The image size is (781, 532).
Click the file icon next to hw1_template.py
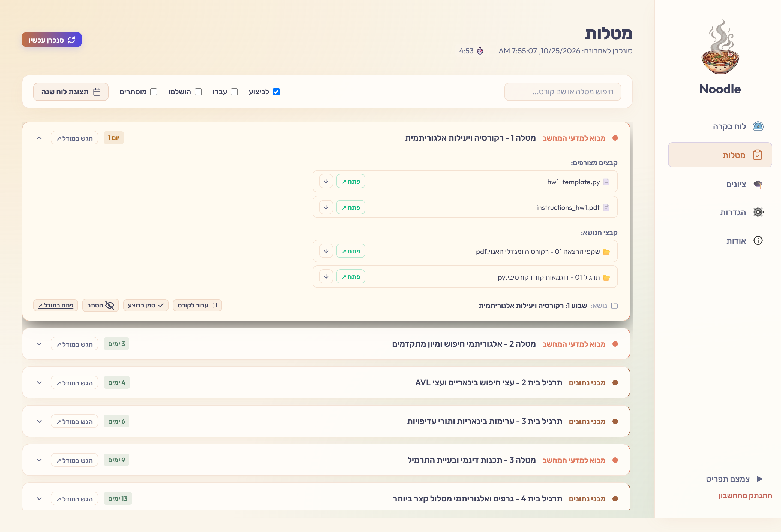[606, 182]
